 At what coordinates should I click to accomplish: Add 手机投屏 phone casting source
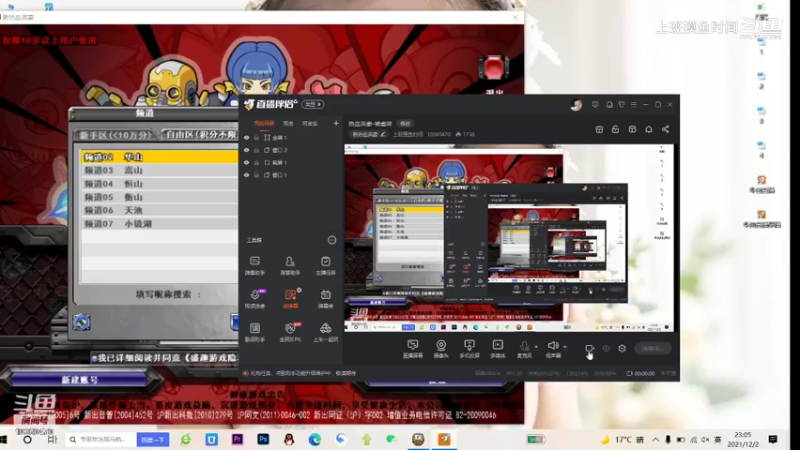point(469,349)
